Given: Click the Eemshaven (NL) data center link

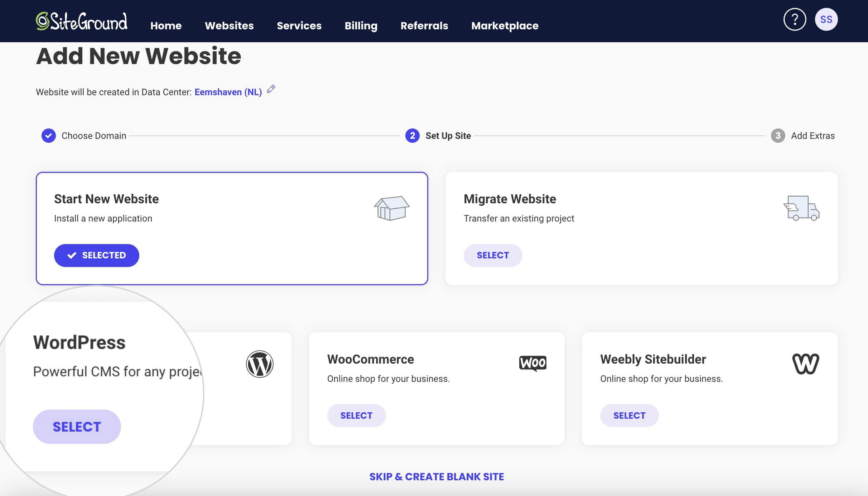Looking at the screenshot, I should click(x=228, y=92).
